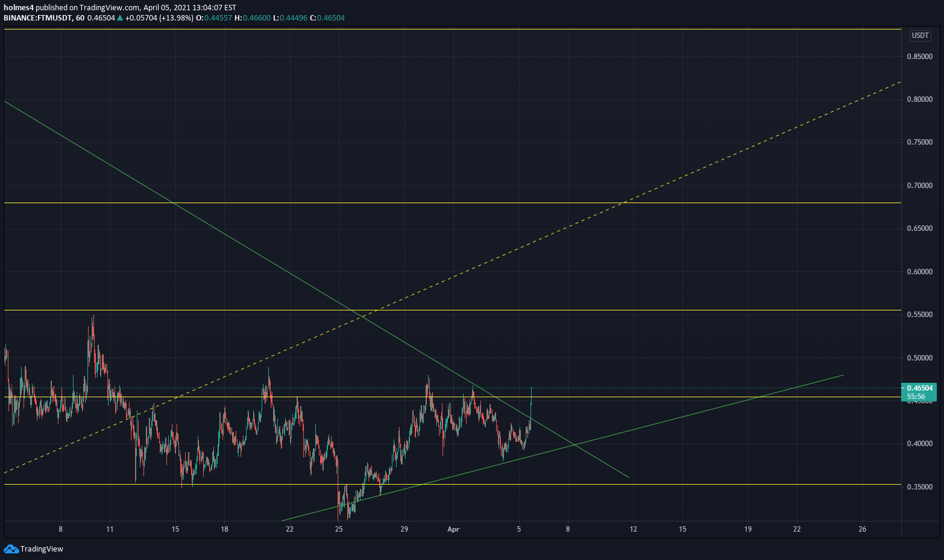Click the date 18 on time axis

[x=224, y=529]
